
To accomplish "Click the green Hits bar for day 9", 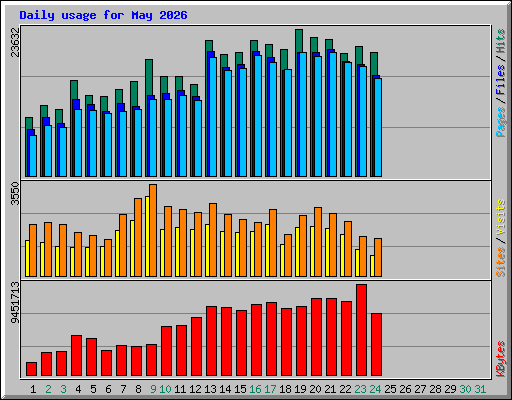I will (x=149, y=77).
